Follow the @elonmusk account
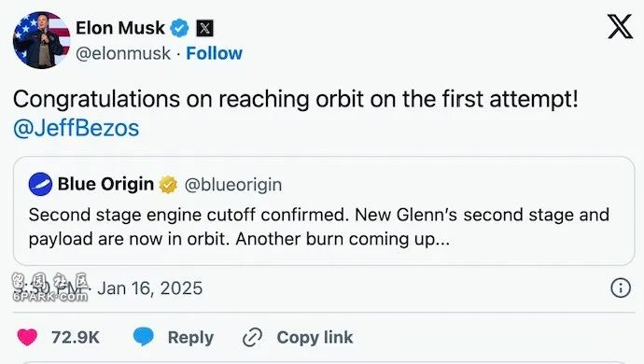644x364 pixels. click(x=214, y=53)
